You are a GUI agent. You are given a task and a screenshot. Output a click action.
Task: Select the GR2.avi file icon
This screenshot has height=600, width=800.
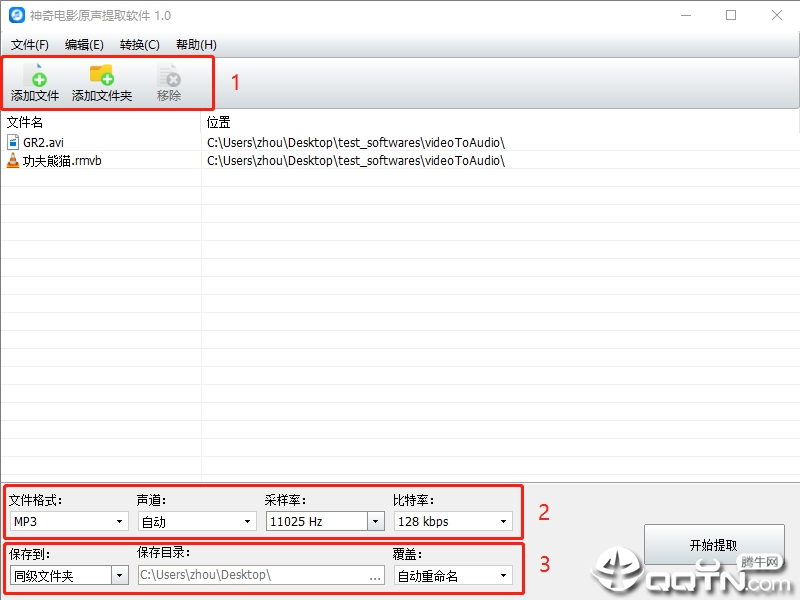point(13,142)
